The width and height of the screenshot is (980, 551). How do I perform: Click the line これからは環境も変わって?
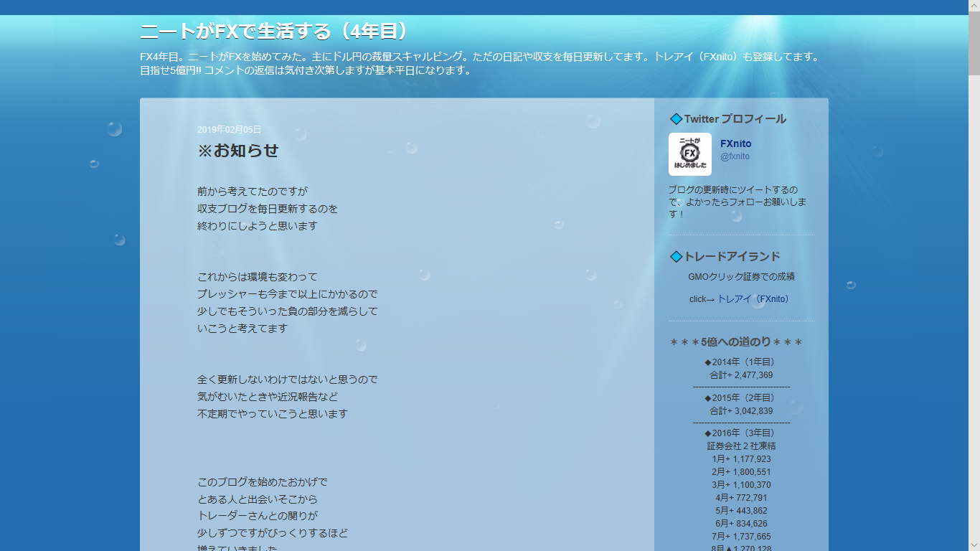[258, 277]
